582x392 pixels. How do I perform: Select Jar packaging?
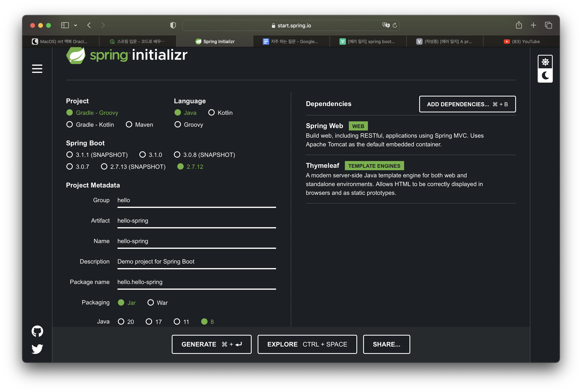pos(127,302)
